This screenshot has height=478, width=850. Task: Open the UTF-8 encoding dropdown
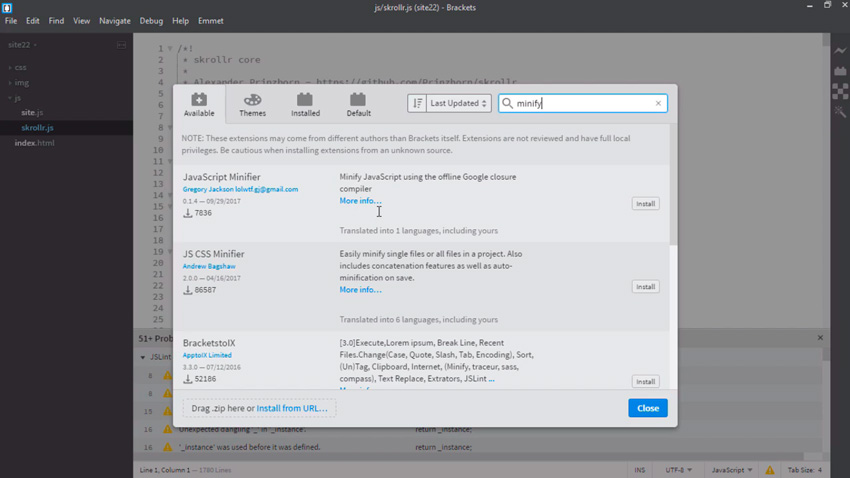(678, 470)
